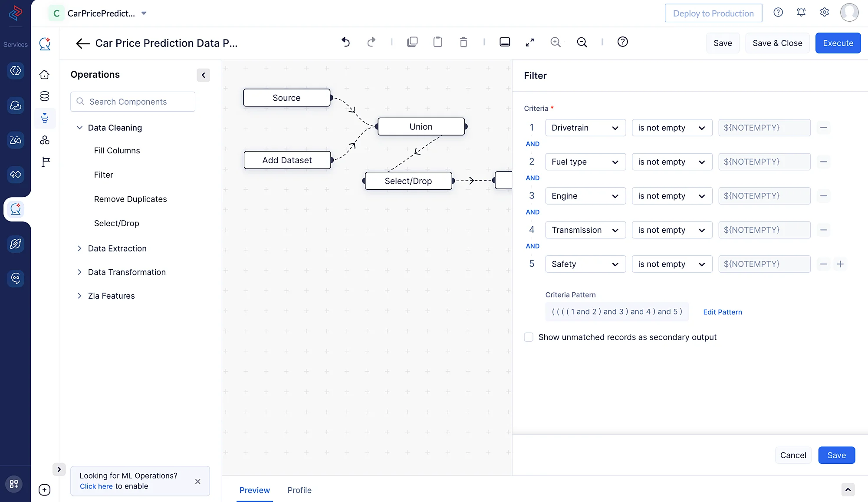This screenshot has height=502, width=868.
Task: Open condition dropdown for Fuel type row
Action: (671, 162)
